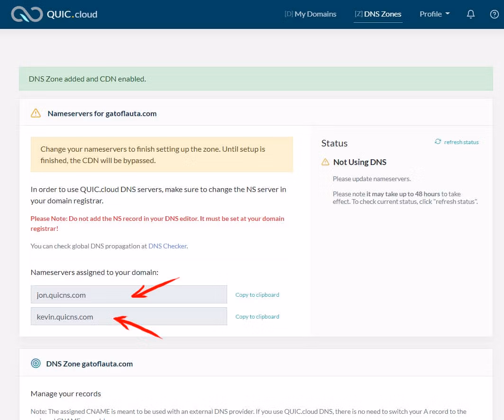Click the DNS Zone target icon
The width and height of the screenshot is (504, 420).
pos(36,364)
